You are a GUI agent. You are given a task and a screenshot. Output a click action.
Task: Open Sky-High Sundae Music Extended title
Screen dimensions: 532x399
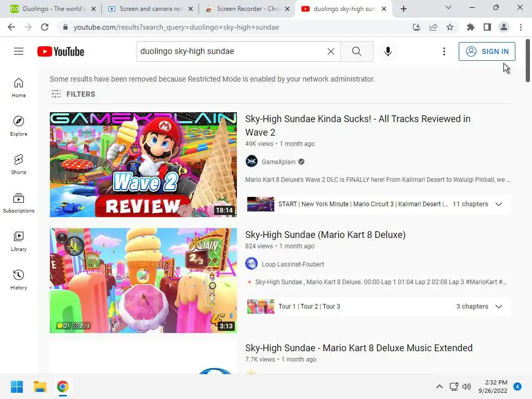click(359, 348)
